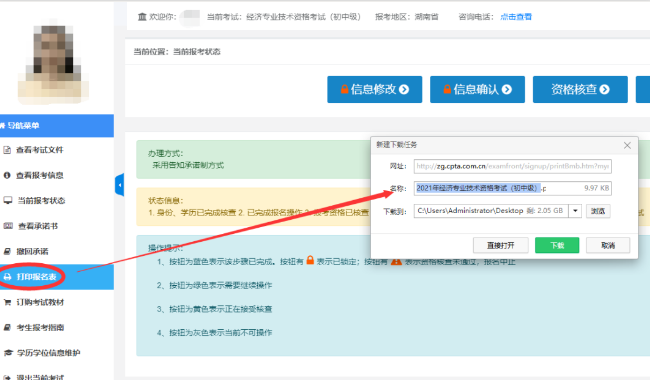
Task: Click the 当前位置：当前报考状态 breadcrumb
Action: point(177,52)
